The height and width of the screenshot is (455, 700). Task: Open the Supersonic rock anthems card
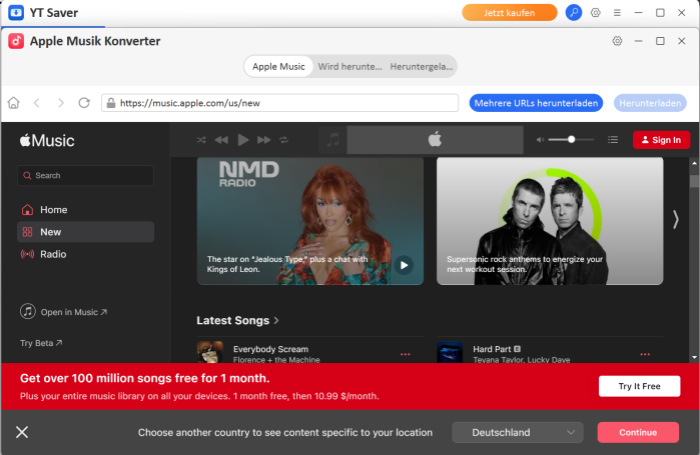coord(550,221)
